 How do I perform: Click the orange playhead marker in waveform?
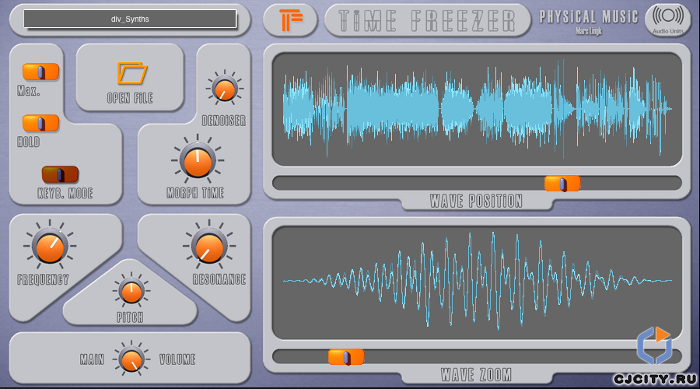pyautogui.click(x=563, y=109)
